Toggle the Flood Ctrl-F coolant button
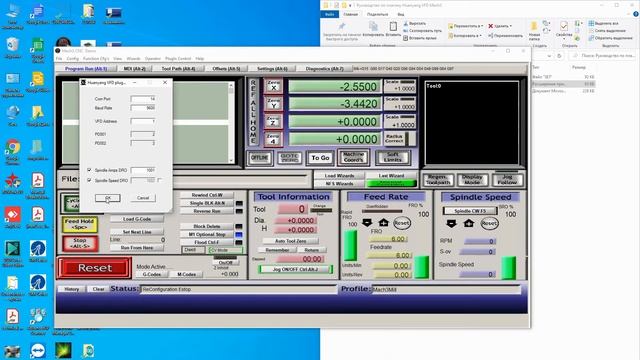 pos(207,242)
